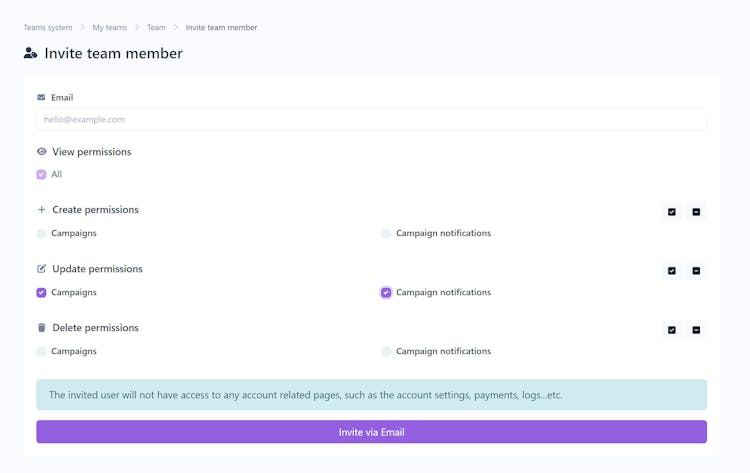Open My teams breadcrumb link

[110, 28]
